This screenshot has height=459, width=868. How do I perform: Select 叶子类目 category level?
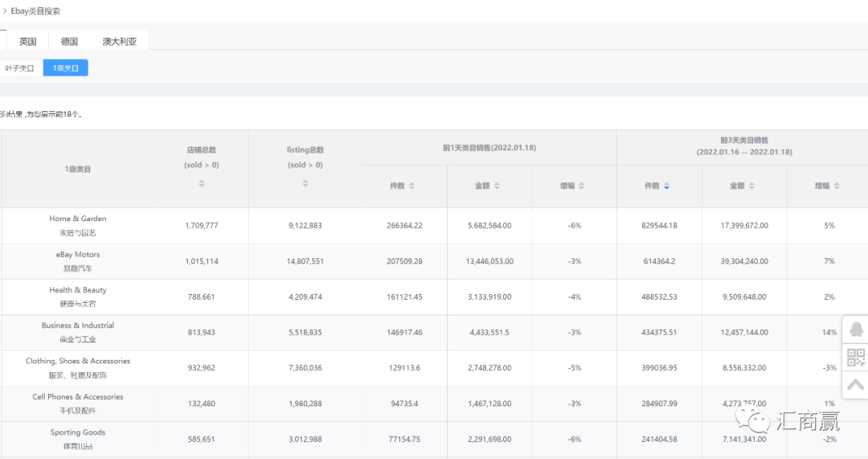[x=20, y=68]
